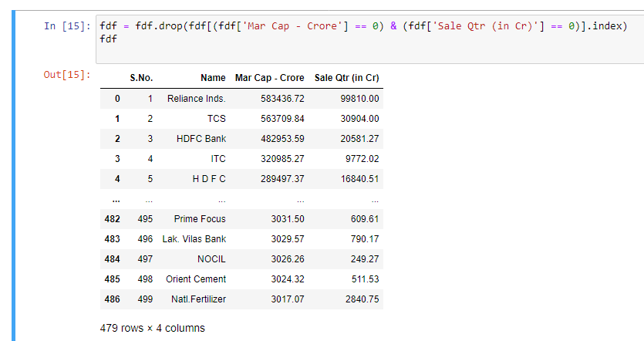Select the ITC name cell
Screen dimensions: 644x341
click(218, 159)
